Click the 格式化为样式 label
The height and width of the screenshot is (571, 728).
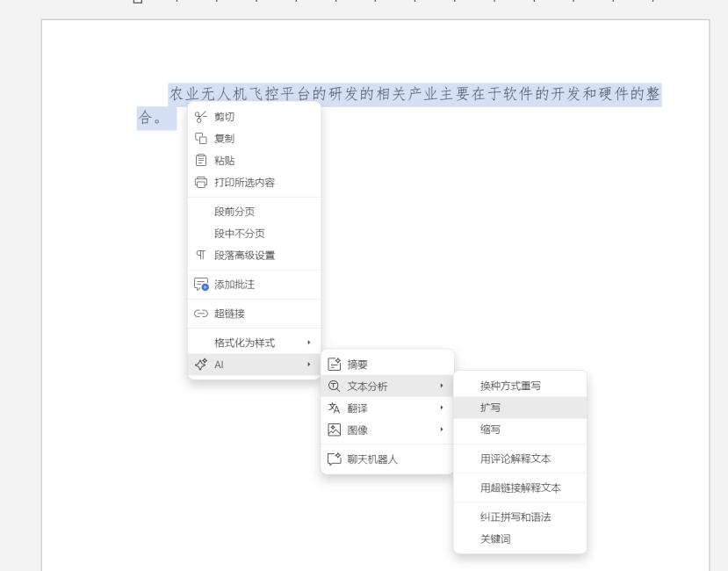(244, 343)
